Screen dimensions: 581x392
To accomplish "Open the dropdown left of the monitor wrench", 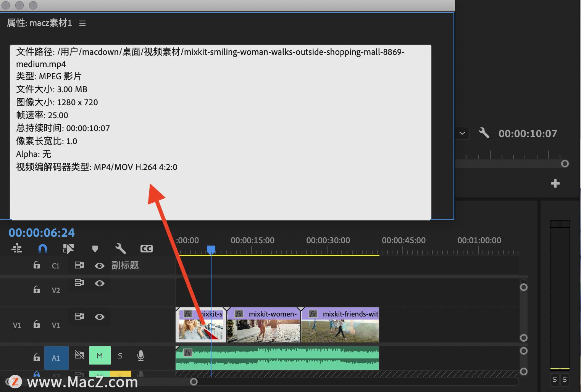I will (462, 133).
